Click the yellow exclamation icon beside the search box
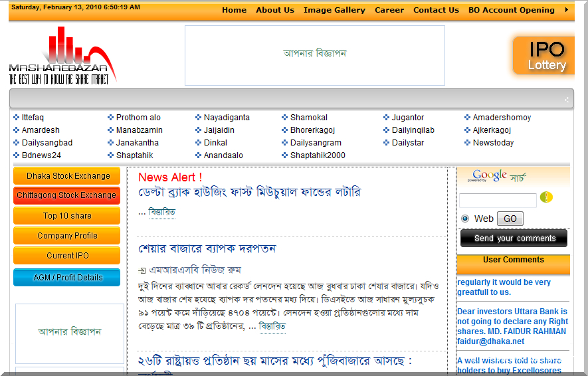This screenshot has height=376, width=588. [546, 197]
